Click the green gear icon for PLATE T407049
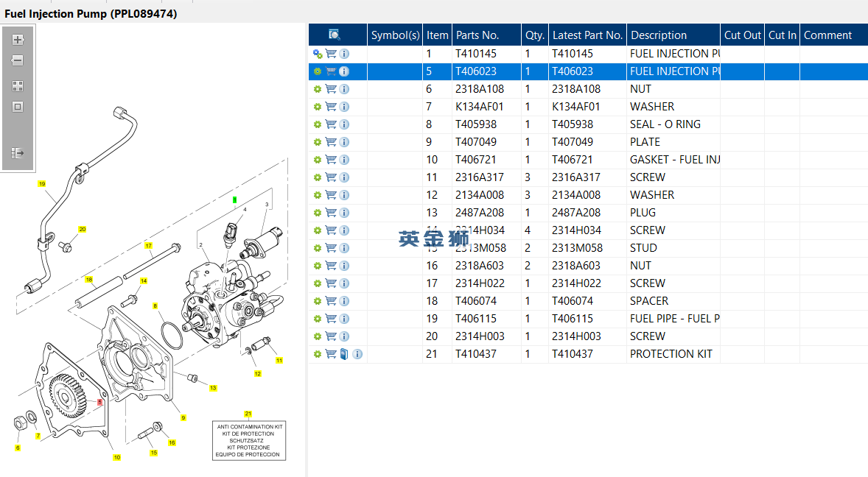The width and height of the screenshot is (868, 477). [317, 142]
